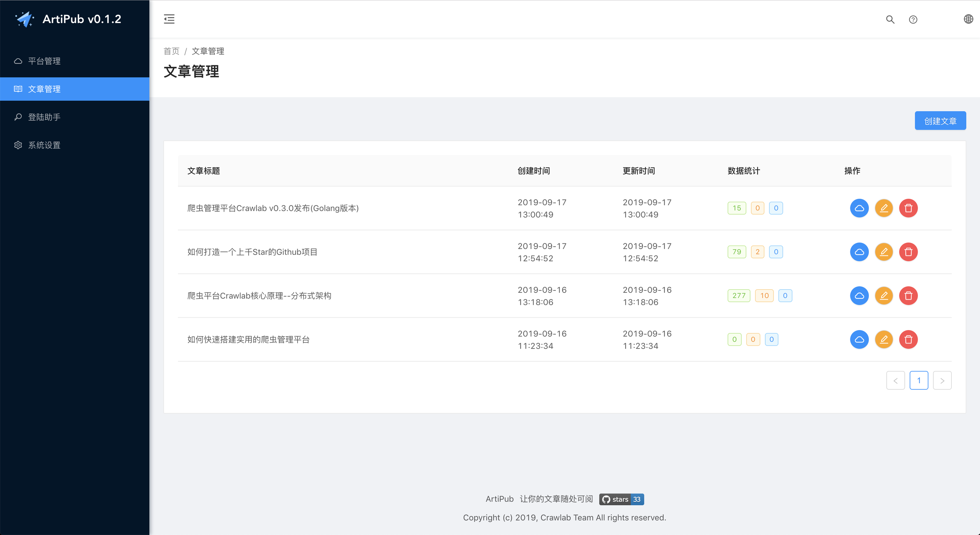980x535 pixels.
Task: Delete the Crawlab核心原理 article via trash icon
Action: point(908,296)
